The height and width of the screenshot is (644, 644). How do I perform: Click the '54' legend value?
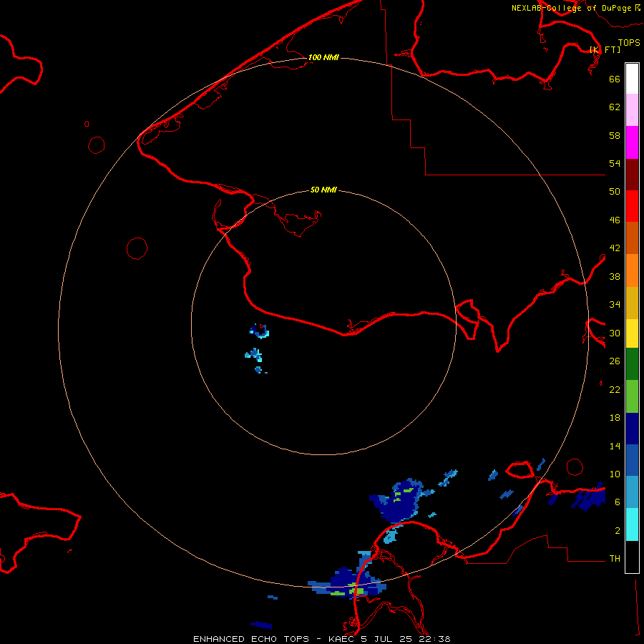tap(615, 163)
